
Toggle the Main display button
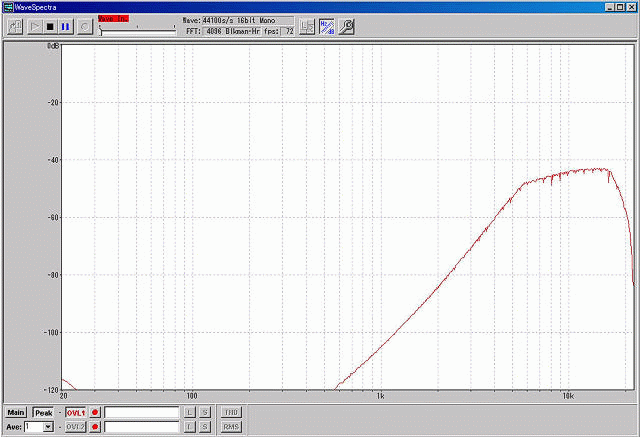pos(16,412)
